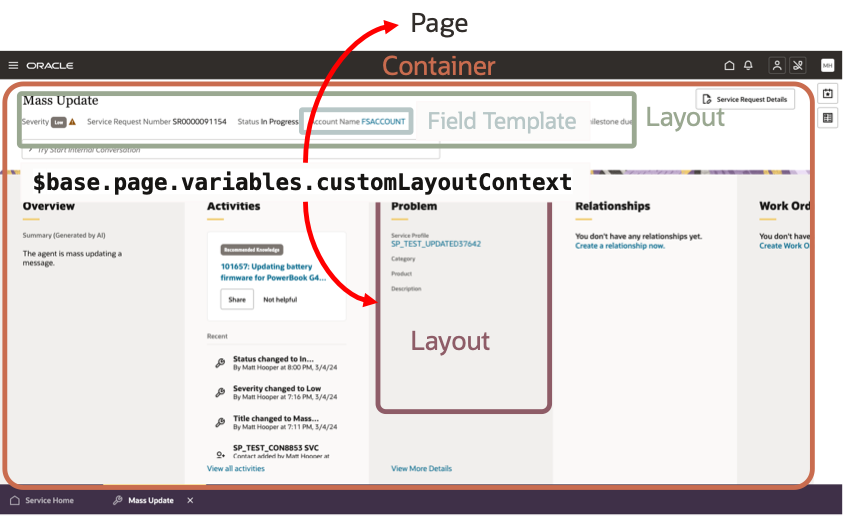843x523 pixels.
Task: Open the hamburger navigation menu
Action: [x=13, y=66]
